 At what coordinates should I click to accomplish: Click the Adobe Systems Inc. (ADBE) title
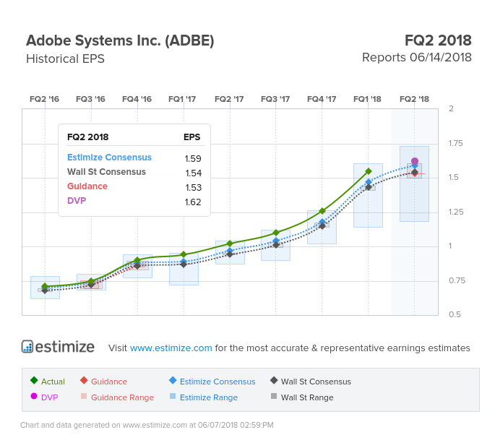(x=120, y=40)
